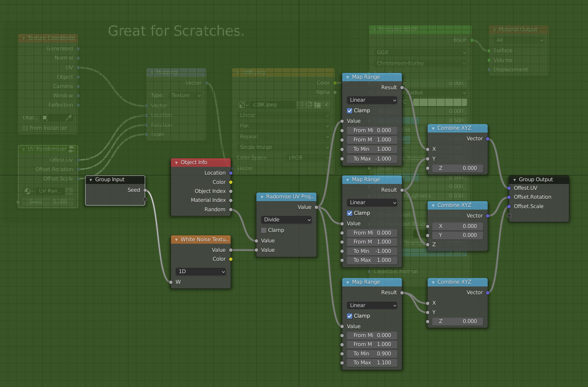Click the yellow Color socket on White Noise Texture
Screen dimensions: 588x387
(x=231, y=259)
